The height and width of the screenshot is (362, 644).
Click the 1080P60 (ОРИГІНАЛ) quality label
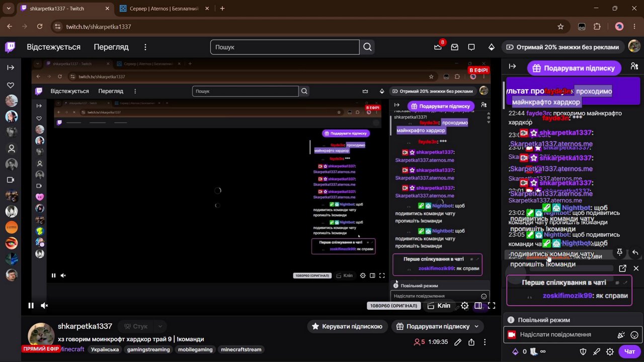coord(394,306)
